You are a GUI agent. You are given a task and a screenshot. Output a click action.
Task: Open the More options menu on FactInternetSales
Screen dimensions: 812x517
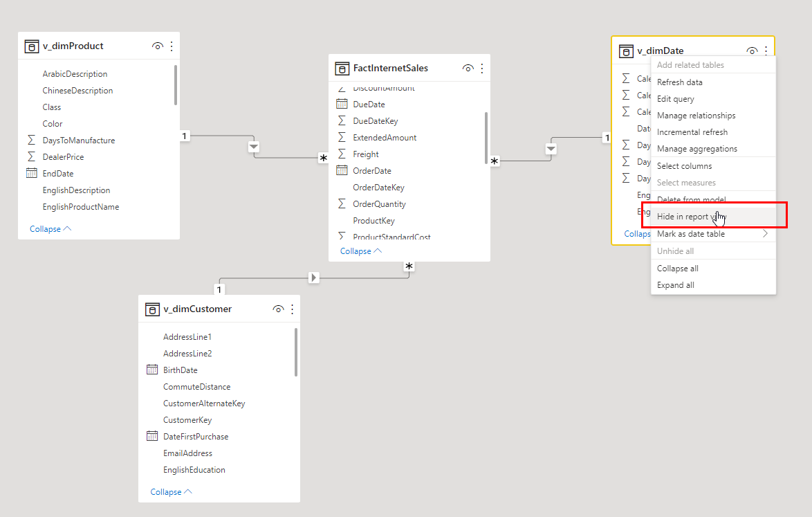[482, 68]
